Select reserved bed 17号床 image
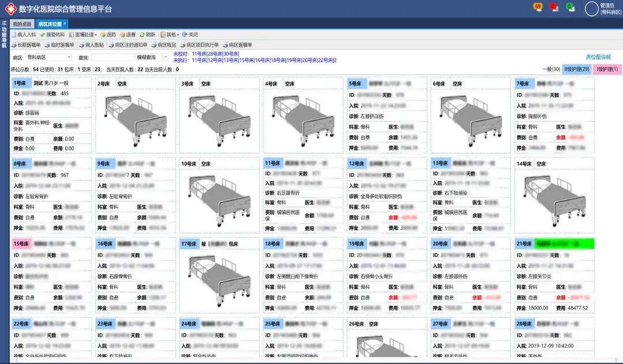Viewport: 623px width, 364px height. click(219, 280)
